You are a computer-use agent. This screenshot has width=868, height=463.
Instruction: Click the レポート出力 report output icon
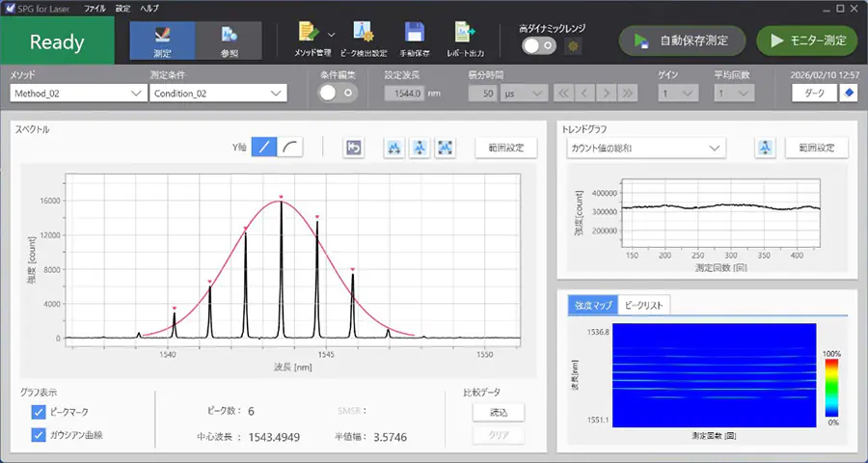(466, 35)
